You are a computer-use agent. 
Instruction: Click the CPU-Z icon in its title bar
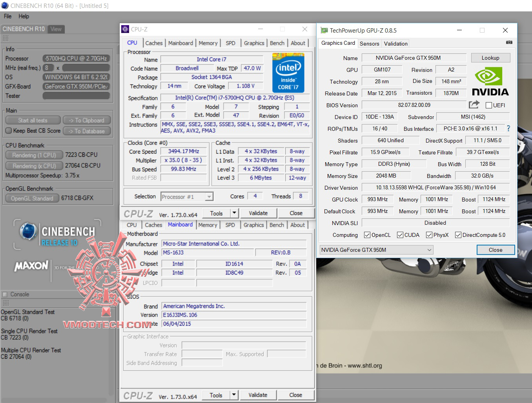125,29
